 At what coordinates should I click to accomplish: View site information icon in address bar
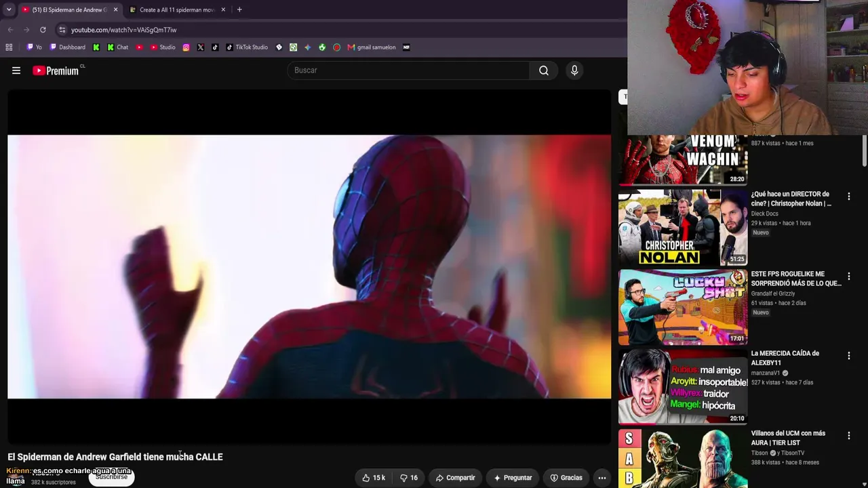(62, 30)
